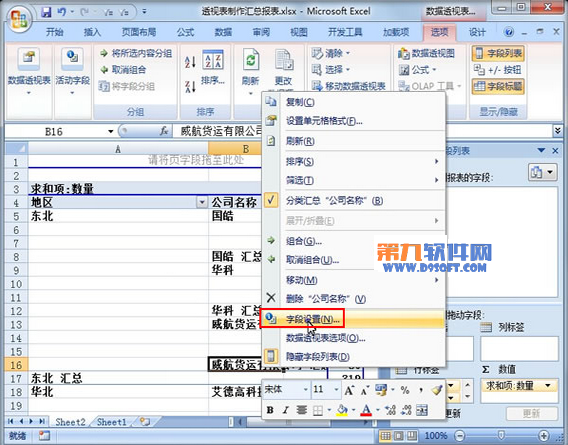Open the Active Field icon in ribbon

72,58
